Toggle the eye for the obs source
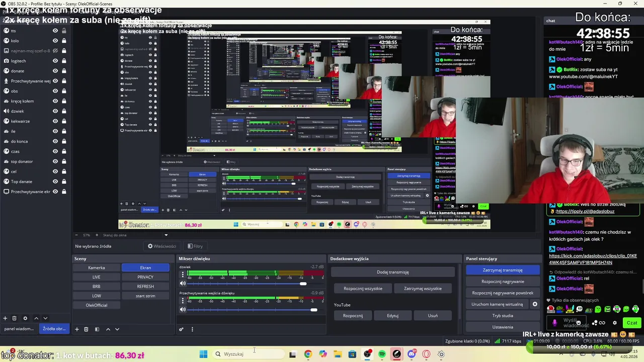This screenshot has height=362, width=644. (x=55, y=91)
